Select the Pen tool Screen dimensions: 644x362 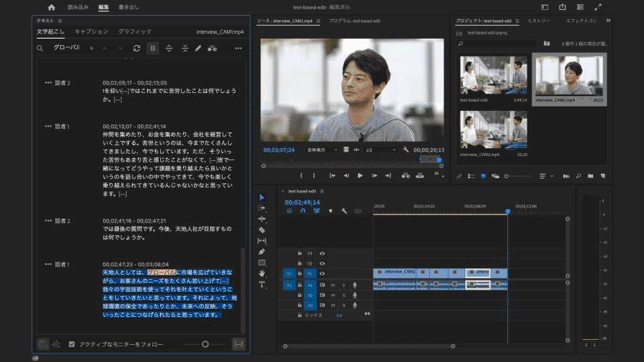(262, 252)
